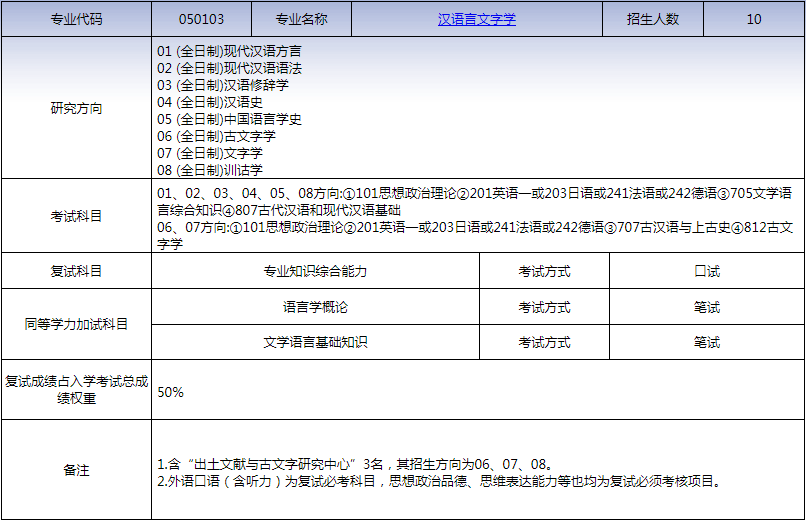Select direction 01 现代汉语方言
Image resolution: width=806 pixels, height=521 pixels.
[229, 50]
